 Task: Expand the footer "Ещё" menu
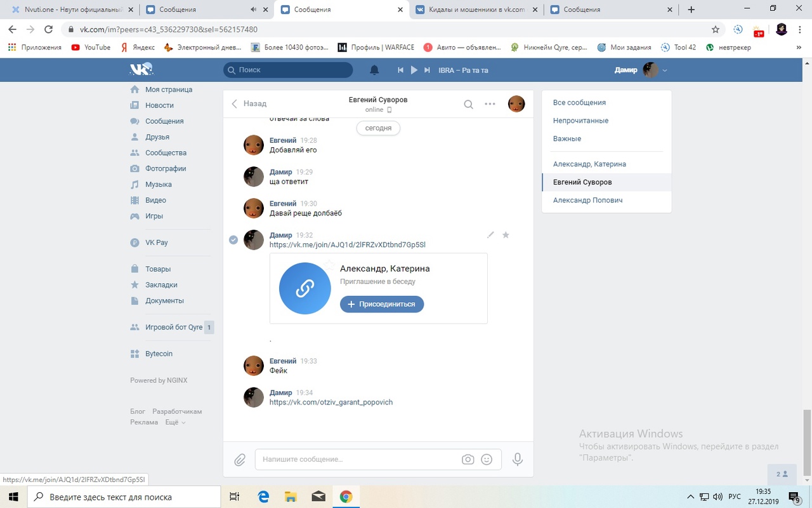pyautogui.click(x=175, y=422)
